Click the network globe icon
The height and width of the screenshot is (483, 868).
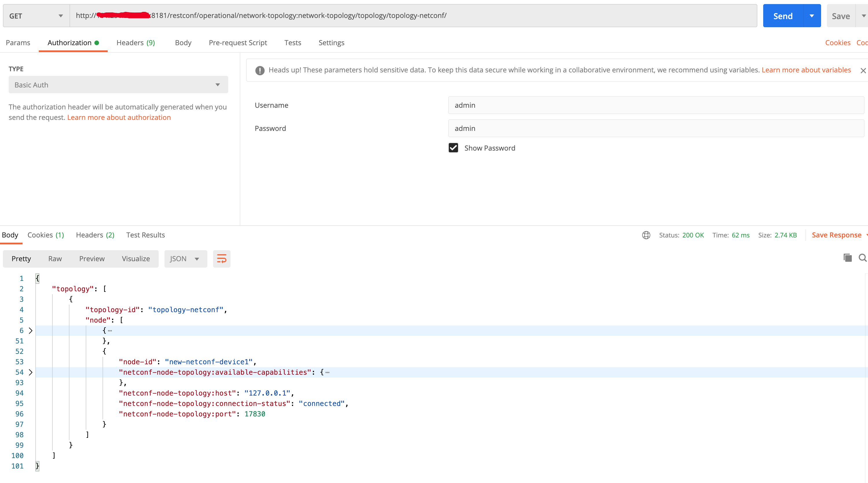coord(646,235)
